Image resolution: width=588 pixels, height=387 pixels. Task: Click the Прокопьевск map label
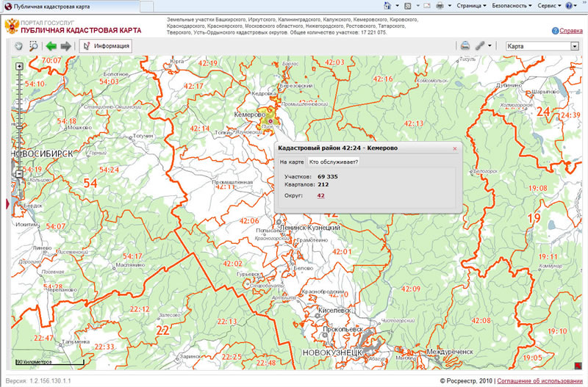point(343,329)
